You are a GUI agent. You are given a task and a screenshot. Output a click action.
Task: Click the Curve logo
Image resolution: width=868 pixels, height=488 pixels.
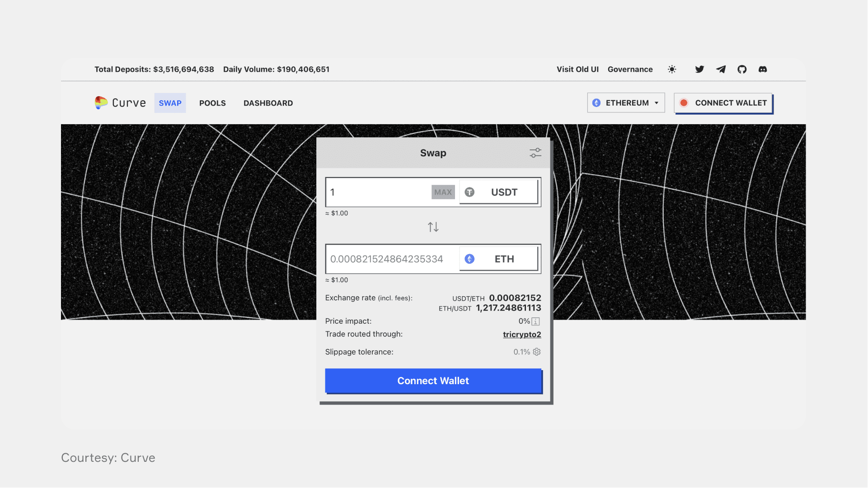(x=120, y=103)
